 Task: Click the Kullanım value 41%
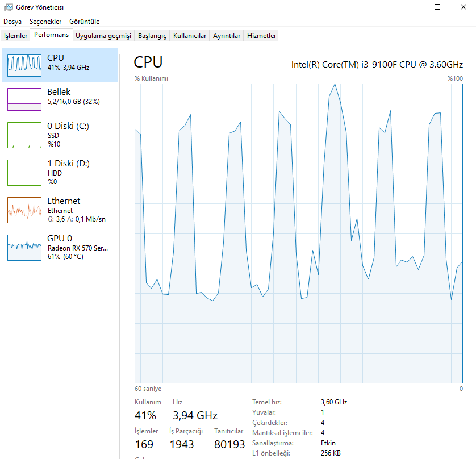pos(145,415)
